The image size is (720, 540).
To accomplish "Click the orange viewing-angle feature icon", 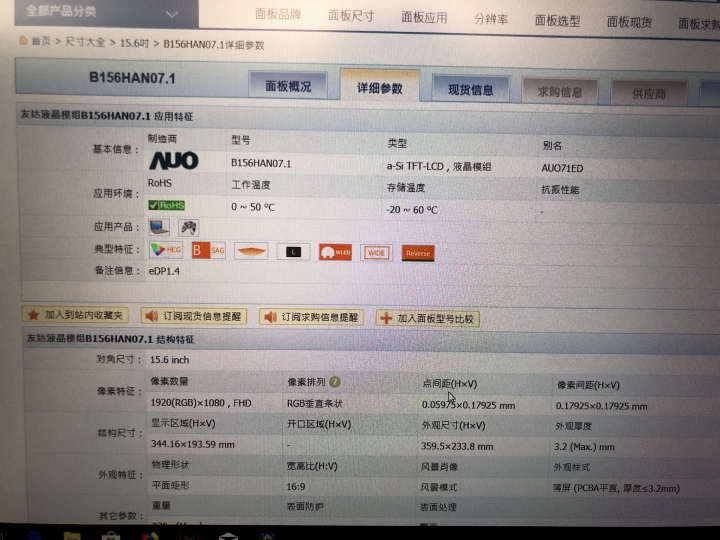I will [x=251, y=251].
